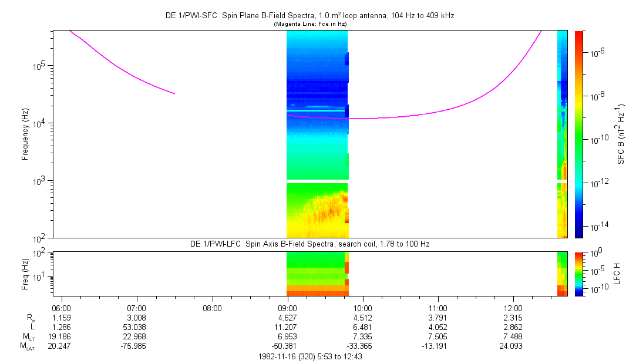Click the L value 53.038

(x=136, y=327)
